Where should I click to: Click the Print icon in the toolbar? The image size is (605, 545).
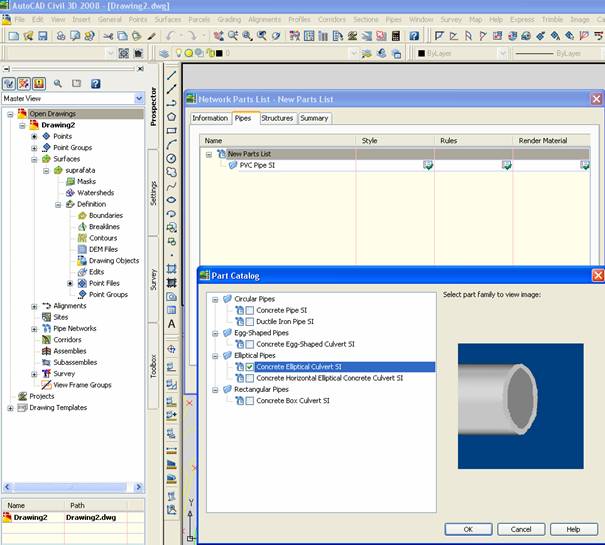pos(61,36)
